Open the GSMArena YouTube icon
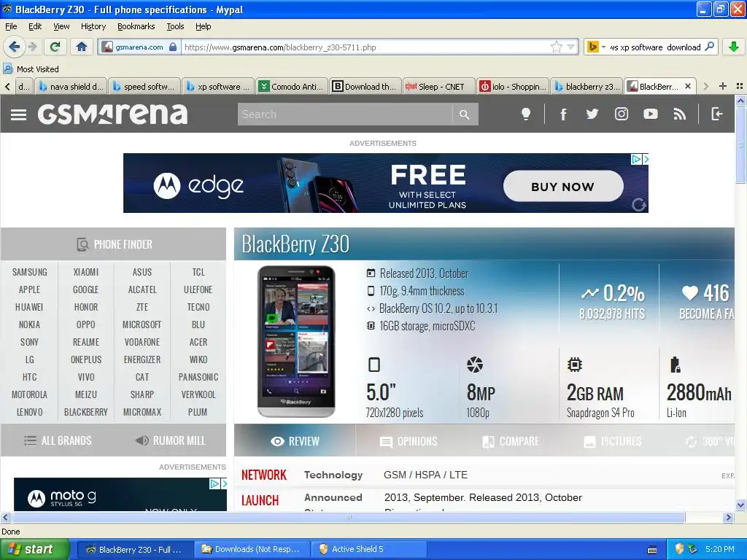747x560 pixels. pyautogui.click(x=650, y=114)
